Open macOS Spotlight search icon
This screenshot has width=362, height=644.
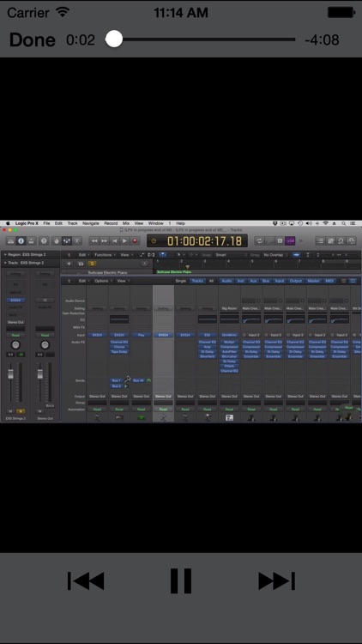pyautogui.click(x=343, y=223)
